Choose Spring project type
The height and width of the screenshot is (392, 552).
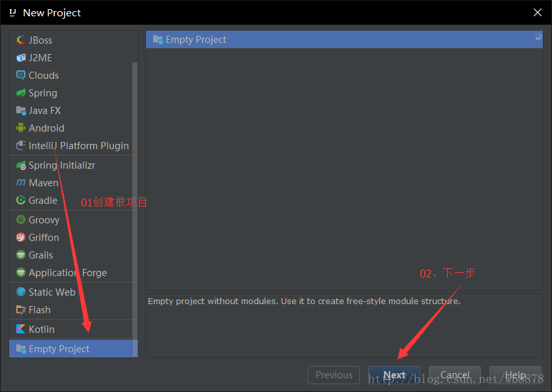tap(71, 93)
